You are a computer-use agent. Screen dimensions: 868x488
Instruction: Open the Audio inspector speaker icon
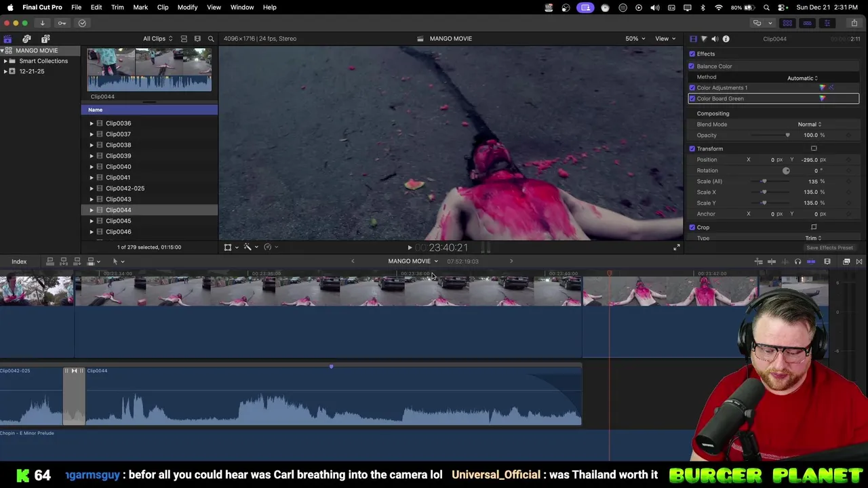(715, 39)
